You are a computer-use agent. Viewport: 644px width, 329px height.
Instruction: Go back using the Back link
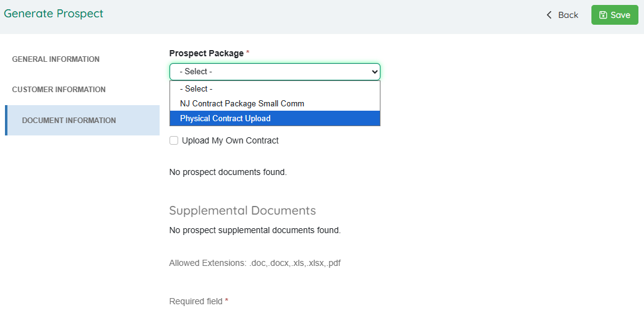click(567, 15)
